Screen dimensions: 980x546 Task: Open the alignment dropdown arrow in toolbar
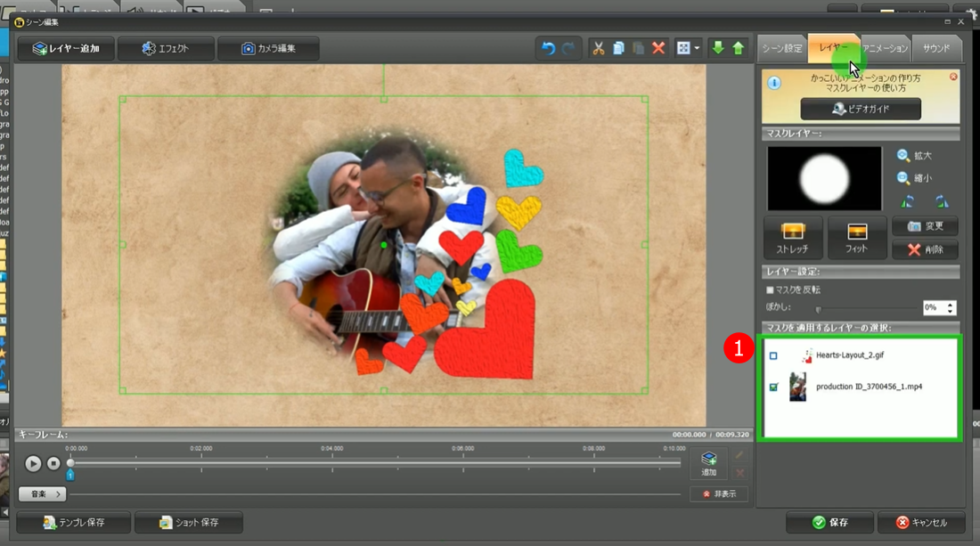[697, 48]
